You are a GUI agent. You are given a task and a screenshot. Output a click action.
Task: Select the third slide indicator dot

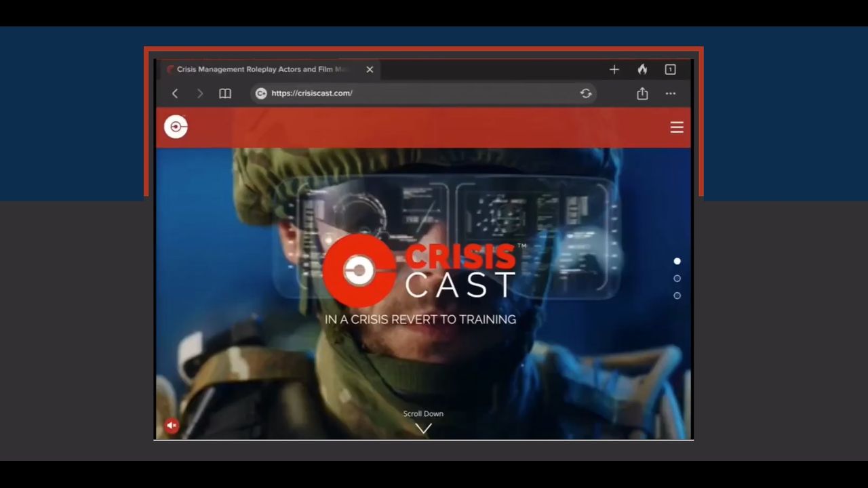pyautogui.click(x=677, y=296)
